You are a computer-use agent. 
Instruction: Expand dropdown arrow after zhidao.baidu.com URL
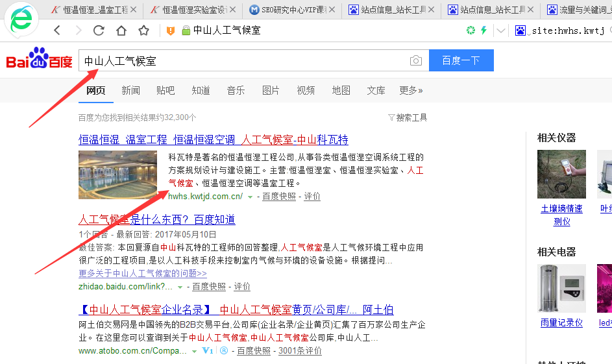pos(180,287)
